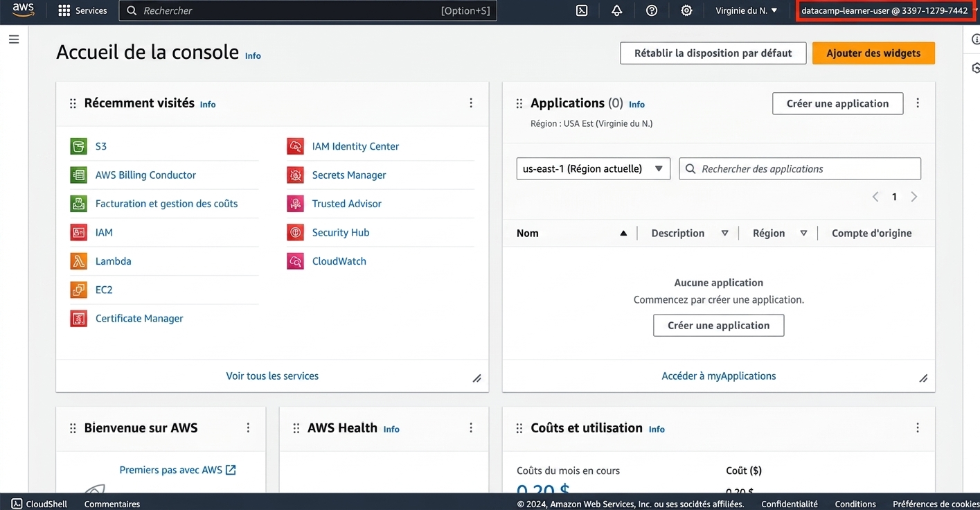
Task: Follow the Voir tous les services link
Action: (x=272, y=376)
